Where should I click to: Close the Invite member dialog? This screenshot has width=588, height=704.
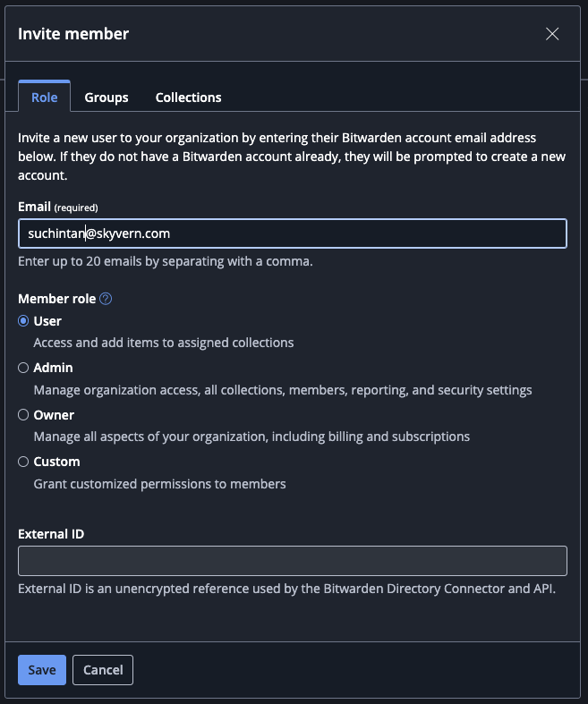pyautogui.click(x=552, y=34)
